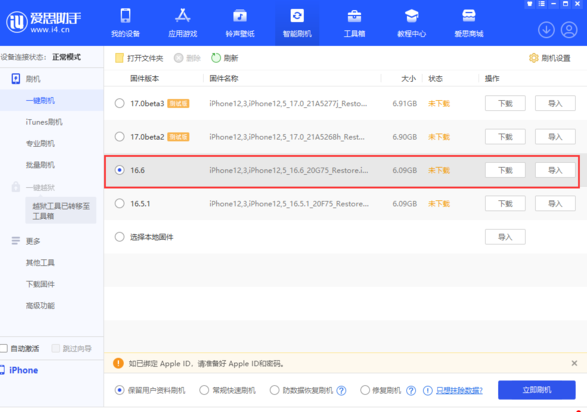Dismiss the Apple ID notice bar
This screenshot has width=587, height=412.
574,363
